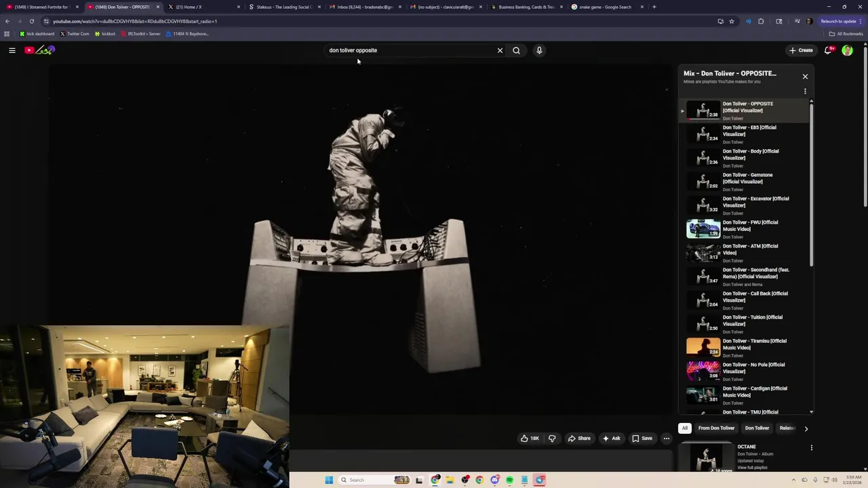Screen dimensions: 868x488
Task: Open kick dashboard bookmark
Action: tap(37, 34)
